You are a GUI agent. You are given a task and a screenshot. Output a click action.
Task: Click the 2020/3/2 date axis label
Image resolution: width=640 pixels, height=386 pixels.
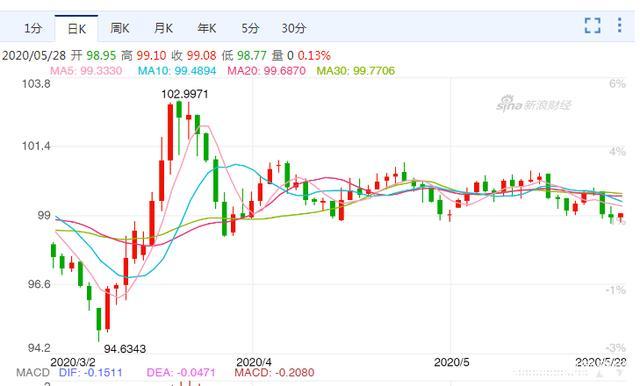point(73,362)
